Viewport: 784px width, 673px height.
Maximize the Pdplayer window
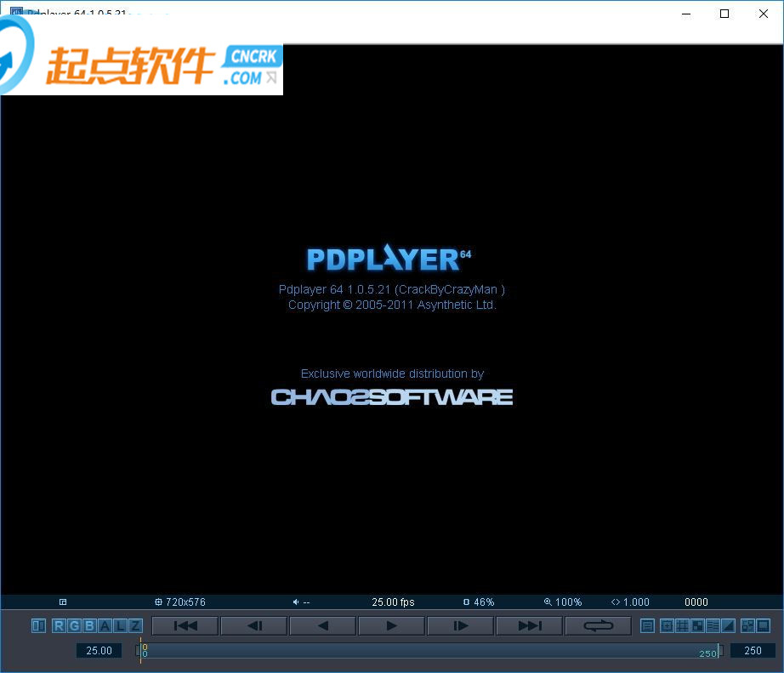724,14
